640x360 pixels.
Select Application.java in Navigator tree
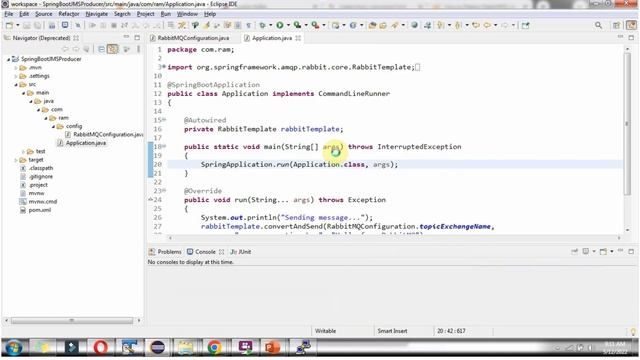(x=82, y=143)
